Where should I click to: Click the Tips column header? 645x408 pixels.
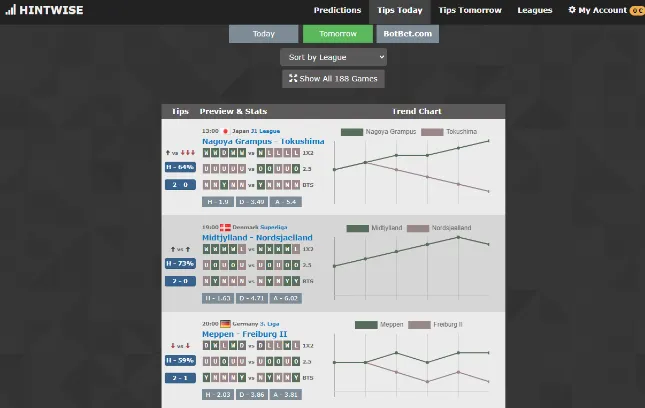pyautogui.click(x=180, y=111)
